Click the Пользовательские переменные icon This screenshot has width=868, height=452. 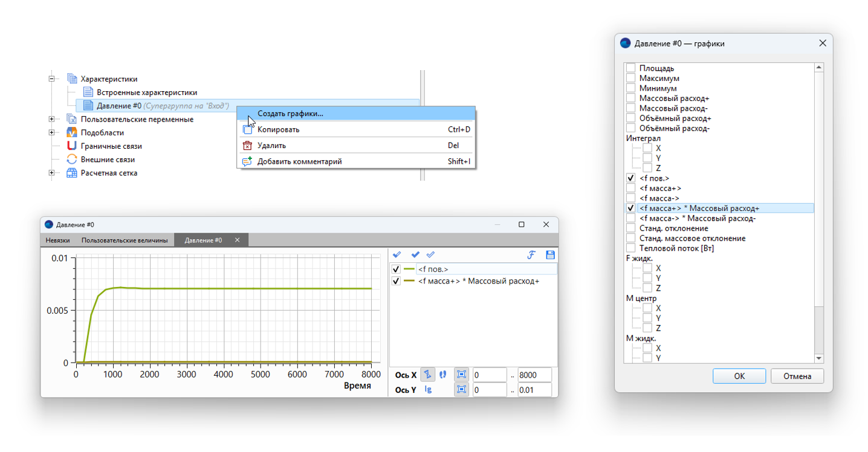coord(72,119)
